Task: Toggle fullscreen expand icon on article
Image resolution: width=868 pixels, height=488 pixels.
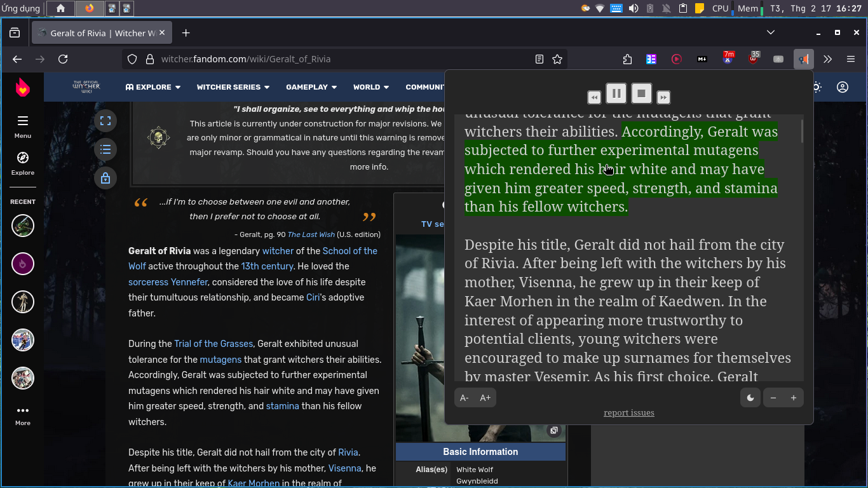Action: click(x=105, y=121)
